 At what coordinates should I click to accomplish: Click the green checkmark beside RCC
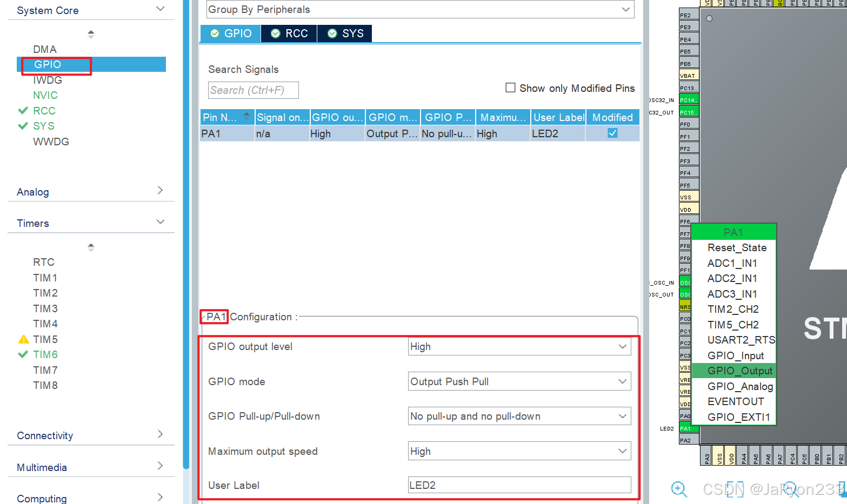23,111
